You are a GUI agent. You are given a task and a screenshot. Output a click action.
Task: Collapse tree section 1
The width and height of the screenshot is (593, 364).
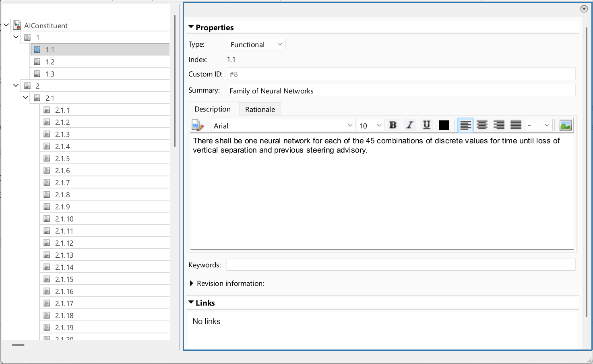(16, 37)
